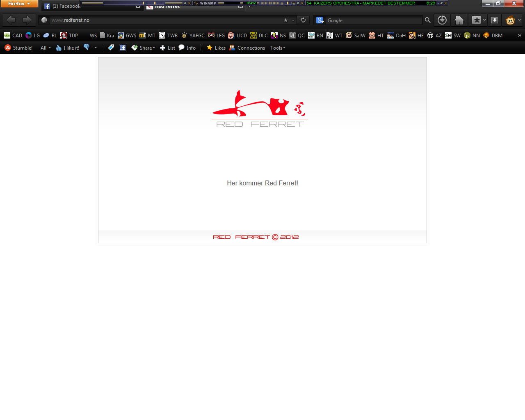This screenshot has width=525, height=420.
Task: Open the DLC bookmark
Action: tap(259, 36)
